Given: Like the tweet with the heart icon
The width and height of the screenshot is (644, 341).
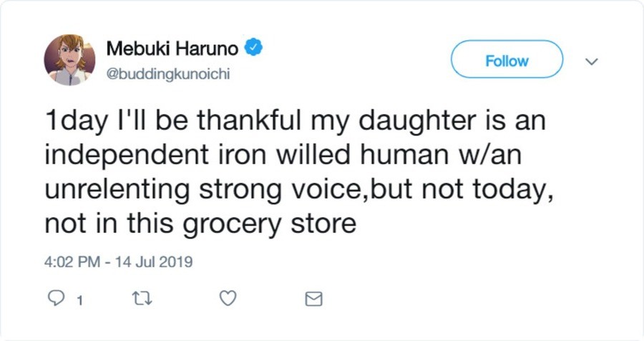Looking at the screenshot, I should pos(228,299).
